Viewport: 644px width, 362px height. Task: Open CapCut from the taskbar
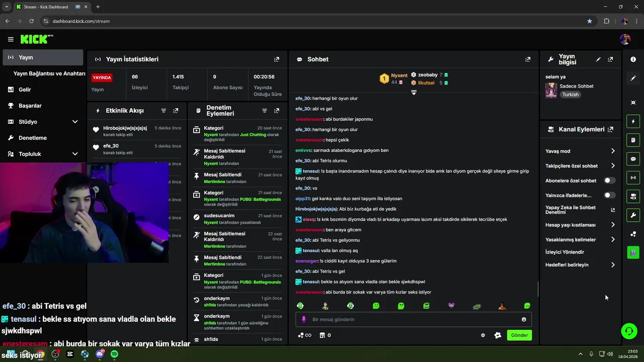coord(70,354)
